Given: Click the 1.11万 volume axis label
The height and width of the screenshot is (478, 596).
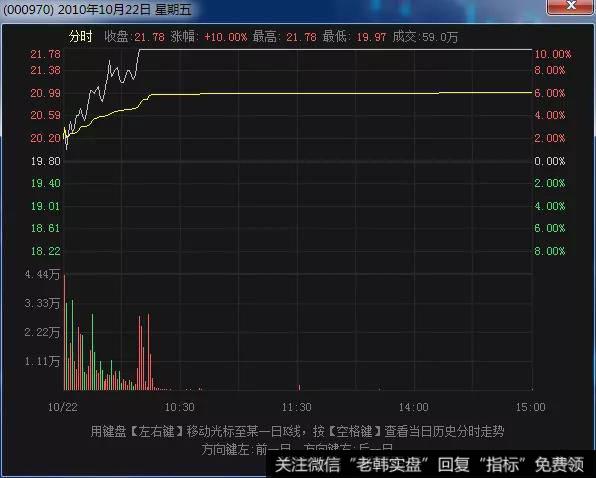Looking at the screenshot, I should [x=42, y=361].
